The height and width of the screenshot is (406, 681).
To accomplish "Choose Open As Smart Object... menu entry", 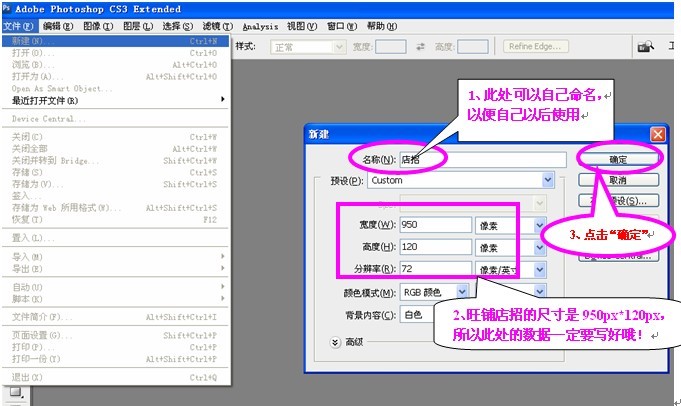I will pyautogui.click(x=116, y=89).
